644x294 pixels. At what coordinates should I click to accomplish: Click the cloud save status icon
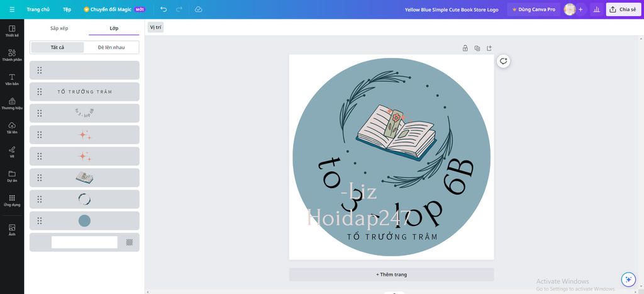[x=198, y=9]
